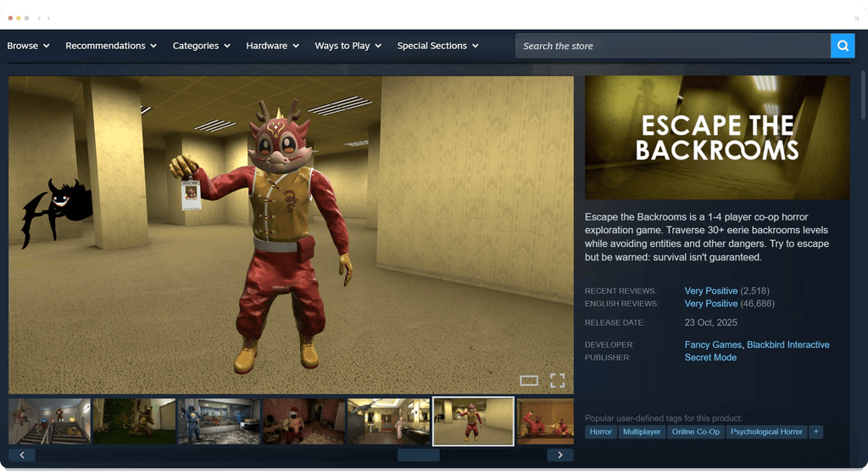Image resolution: width=868 pixels, height=475 pixels.
Task: Click the yellow window minimize dot
Action: coord(19,19)
